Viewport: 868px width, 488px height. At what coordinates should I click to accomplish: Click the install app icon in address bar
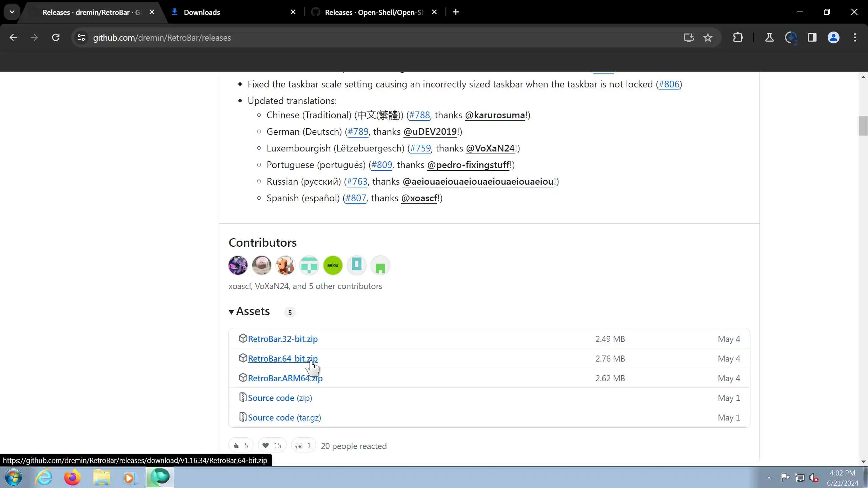tap(688, 38)
